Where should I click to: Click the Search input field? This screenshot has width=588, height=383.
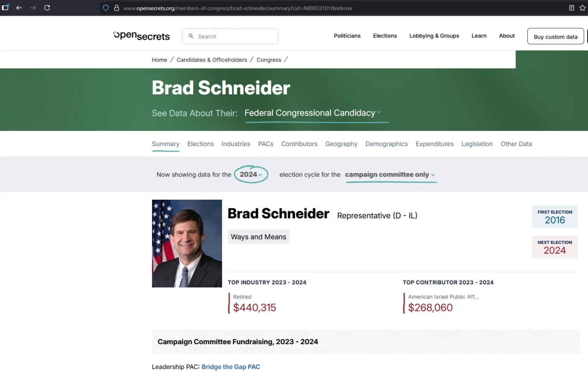(x=230, y=36)
